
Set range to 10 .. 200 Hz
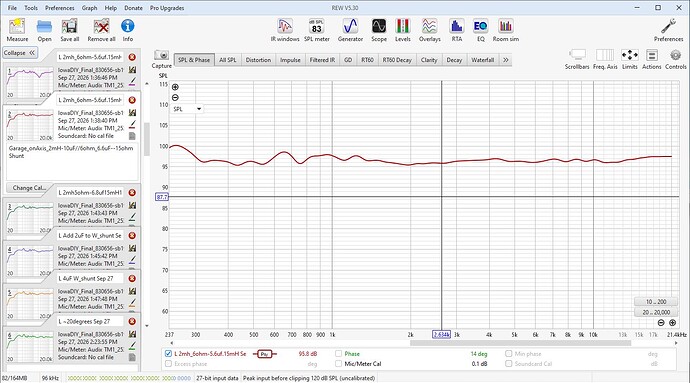coord(656,302)
